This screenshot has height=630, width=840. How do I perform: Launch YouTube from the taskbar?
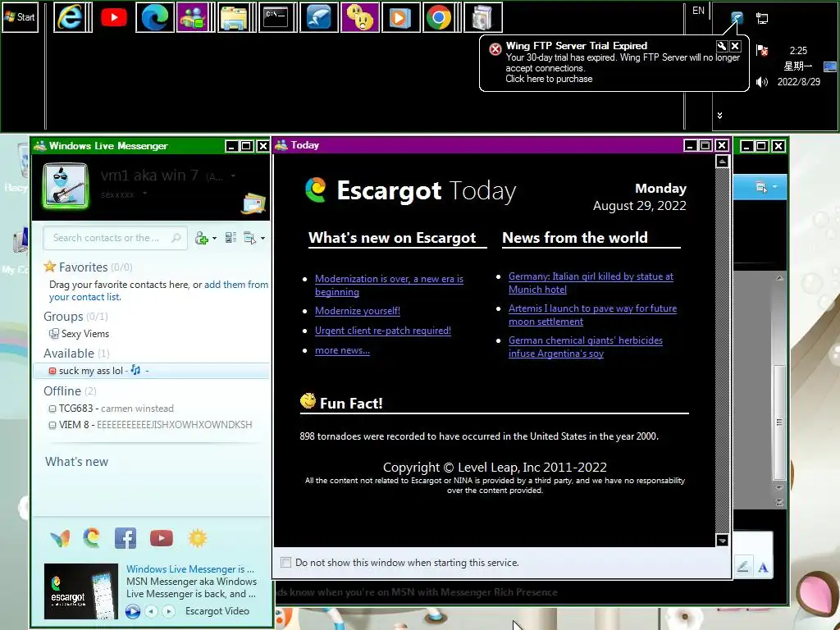point(113,17)
